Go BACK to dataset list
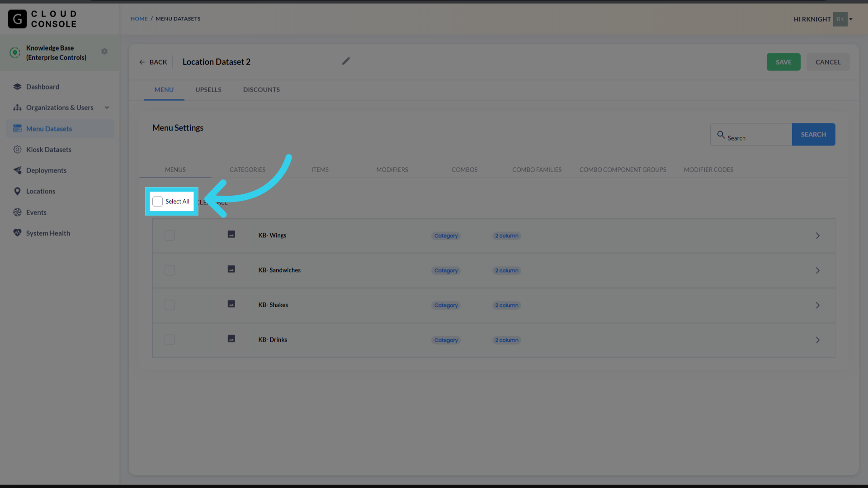 [153, 62]
